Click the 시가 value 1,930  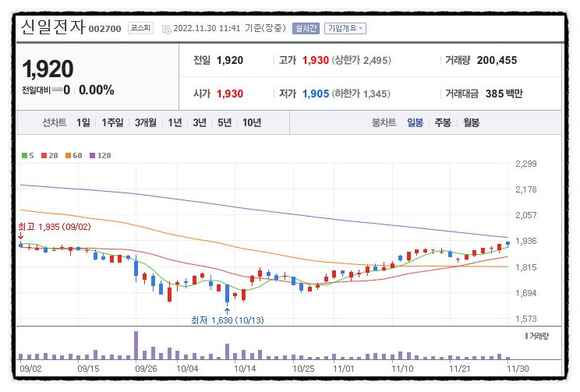pos(230,94)
